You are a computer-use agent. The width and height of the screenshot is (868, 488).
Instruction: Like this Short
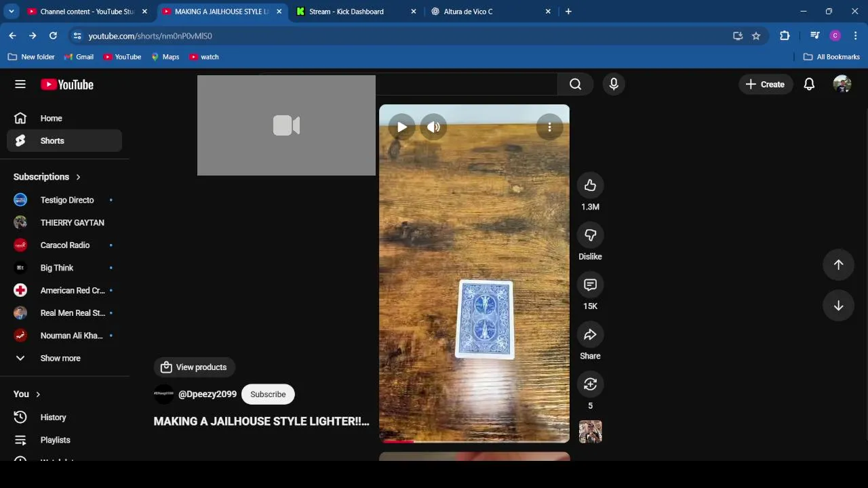(590, 185)
